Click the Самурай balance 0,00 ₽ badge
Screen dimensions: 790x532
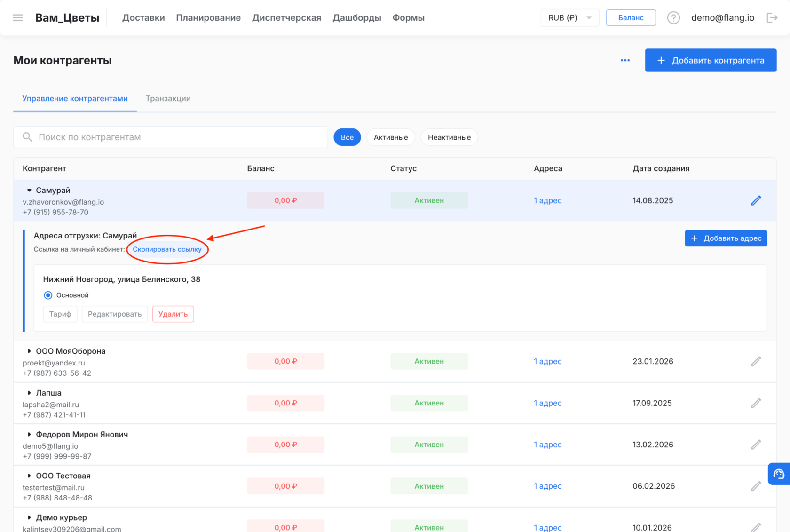coord(286,200)
